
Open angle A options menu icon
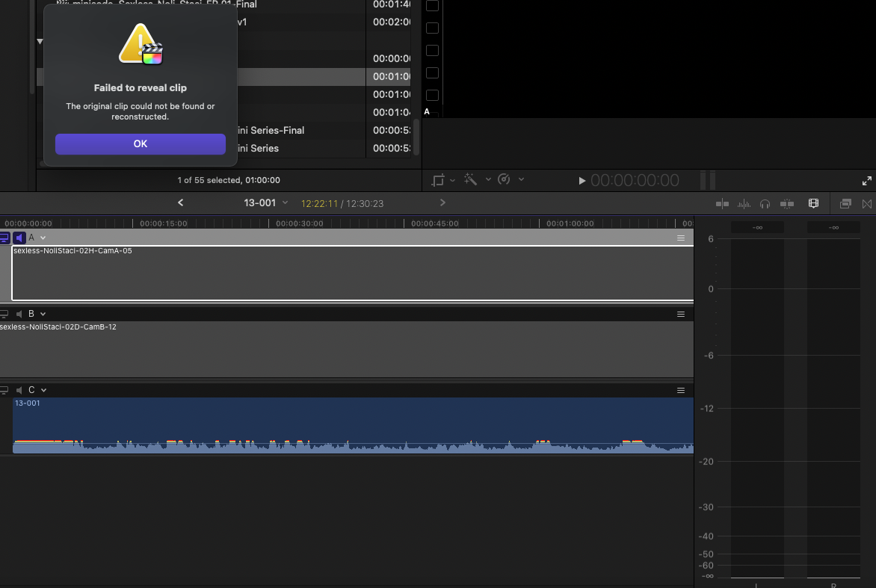coord(680,238)
